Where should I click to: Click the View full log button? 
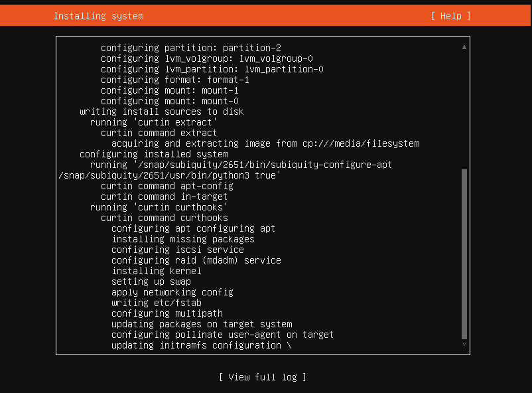click(x=263, y=377)
